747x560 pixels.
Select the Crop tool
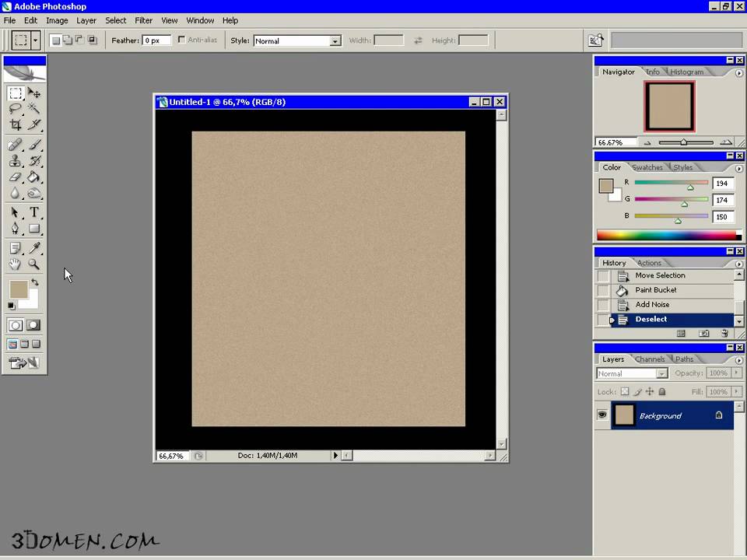click(x=16, y=125)
